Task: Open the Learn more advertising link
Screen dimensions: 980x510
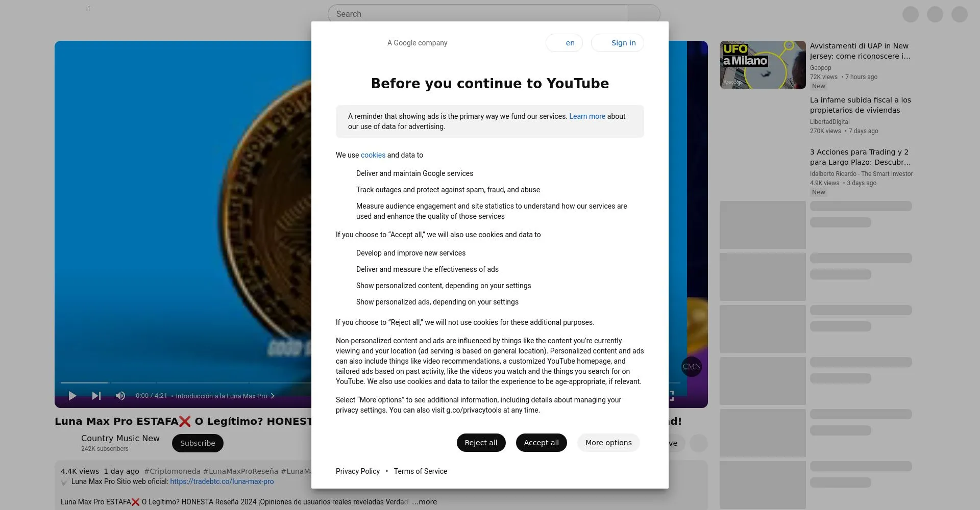Action: [x=587, y=116]
